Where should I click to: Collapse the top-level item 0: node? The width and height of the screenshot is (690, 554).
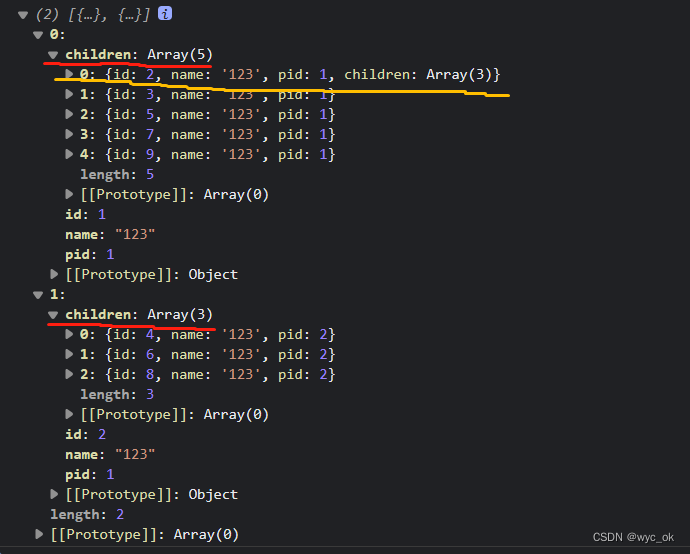38,35
